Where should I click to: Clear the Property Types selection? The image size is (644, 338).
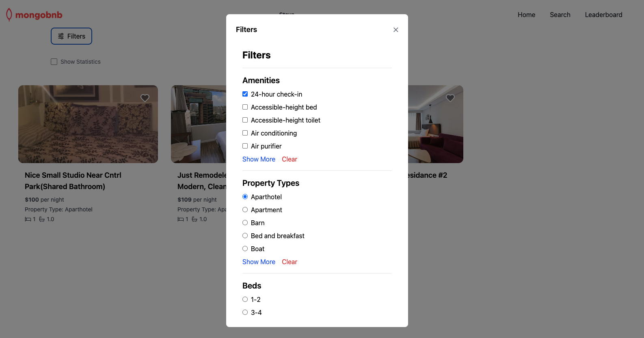[290, 262]
